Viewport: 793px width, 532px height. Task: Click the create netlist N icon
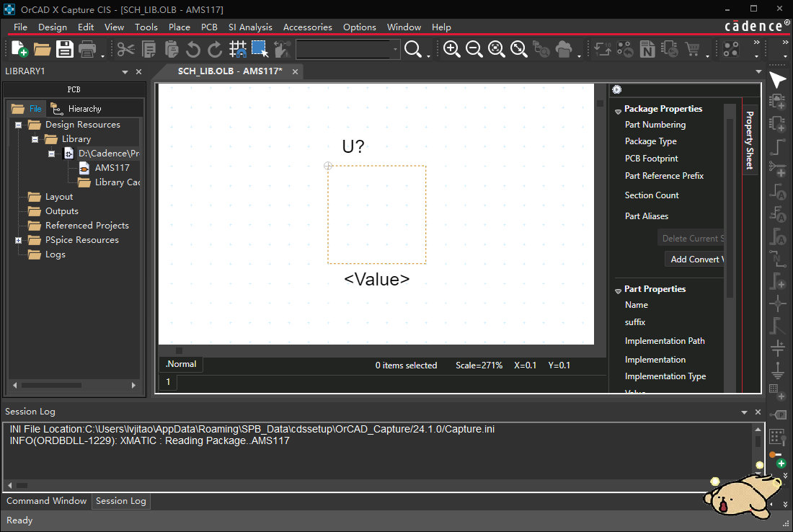[x=647, y=49]
